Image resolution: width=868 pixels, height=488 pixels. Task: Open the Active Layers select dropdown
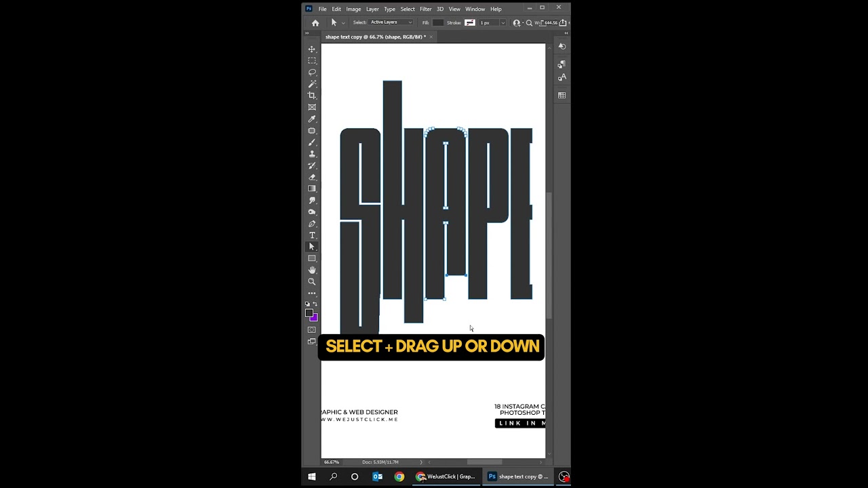click(391, 22)
